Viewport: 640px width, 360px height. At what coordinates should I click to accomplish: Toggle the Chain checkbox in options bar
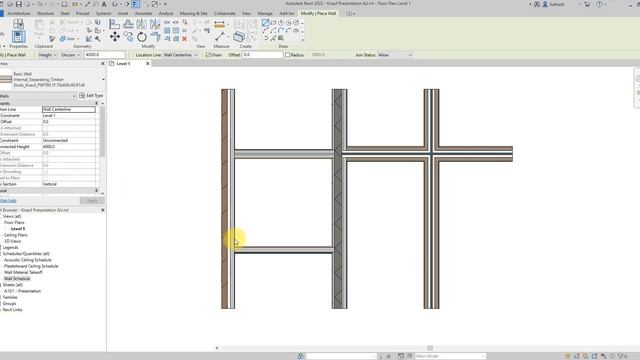tap(208, 55)
